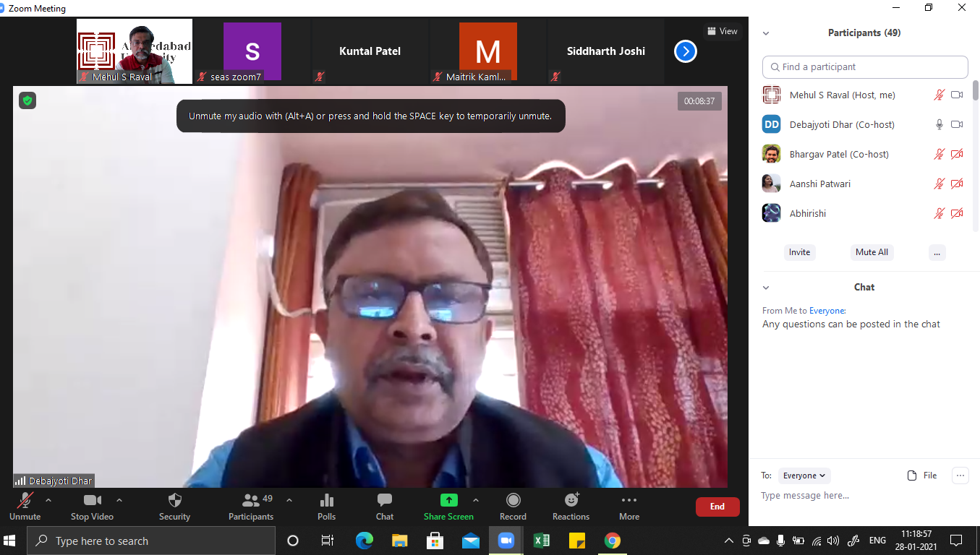Click the Mute All button
Viewport: 980px width, 555px height.
872,252
